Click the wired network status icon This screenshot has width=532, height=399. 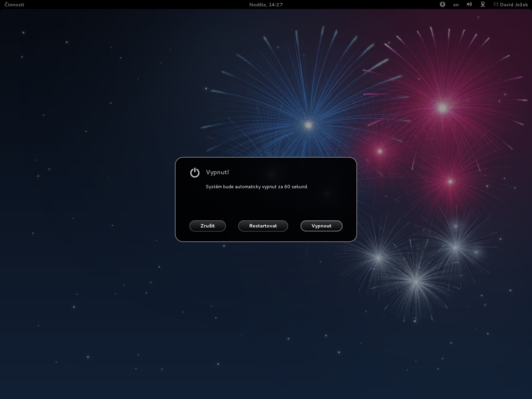point(483,5)
